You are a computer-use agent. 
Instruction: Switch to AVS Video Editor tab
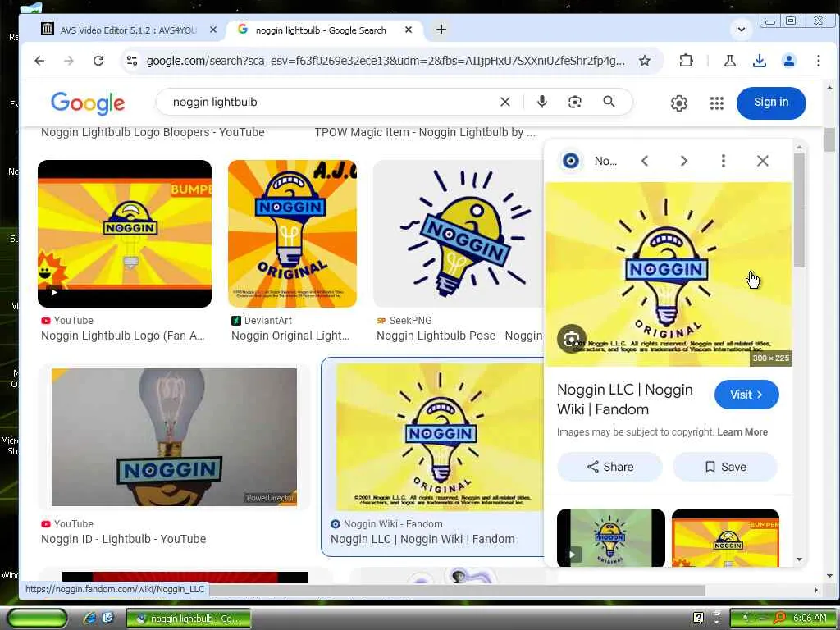129,30
